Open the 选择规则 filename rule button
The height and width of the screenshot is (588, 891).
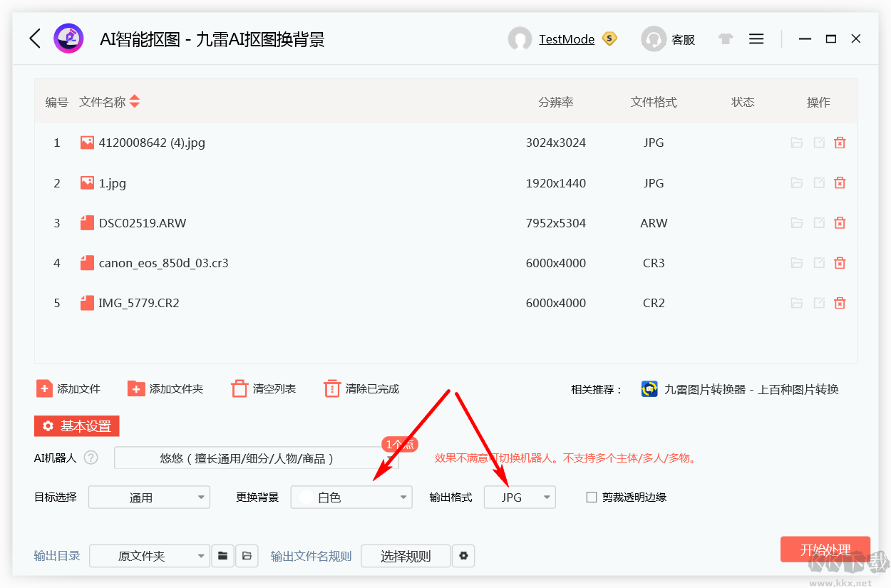[406, 556]
